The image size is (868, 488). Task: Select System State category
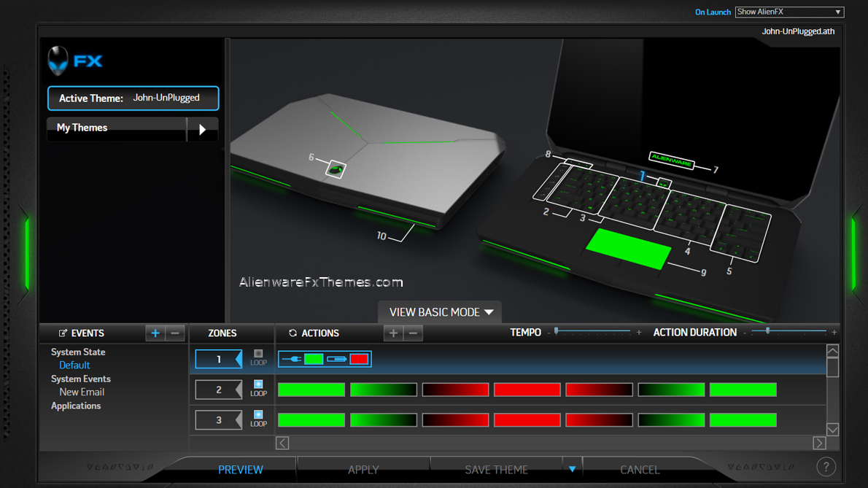click(x=78, y=352)
